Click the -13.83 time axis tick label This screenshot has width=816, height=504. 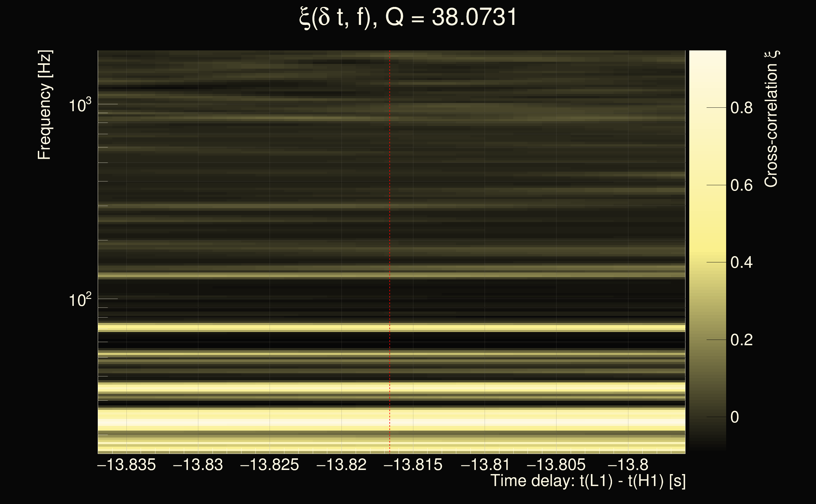tap(198, 465)
